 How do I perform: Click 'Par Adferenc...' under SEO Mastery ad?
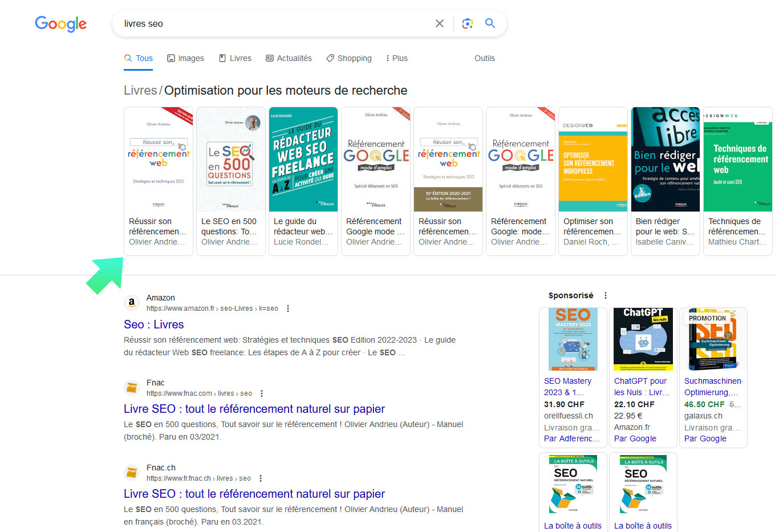click(572, 438)
